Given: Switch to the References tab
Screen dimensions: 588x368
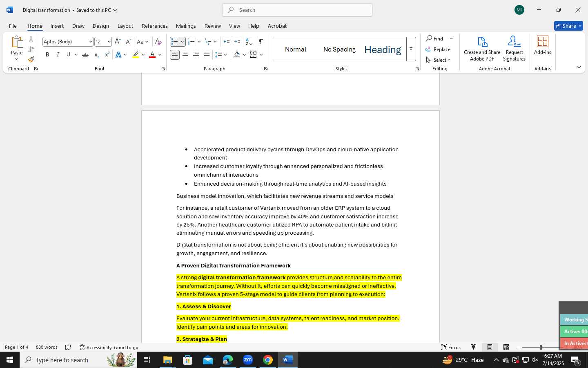Looking at the screenshot, I should coord(155,26).
